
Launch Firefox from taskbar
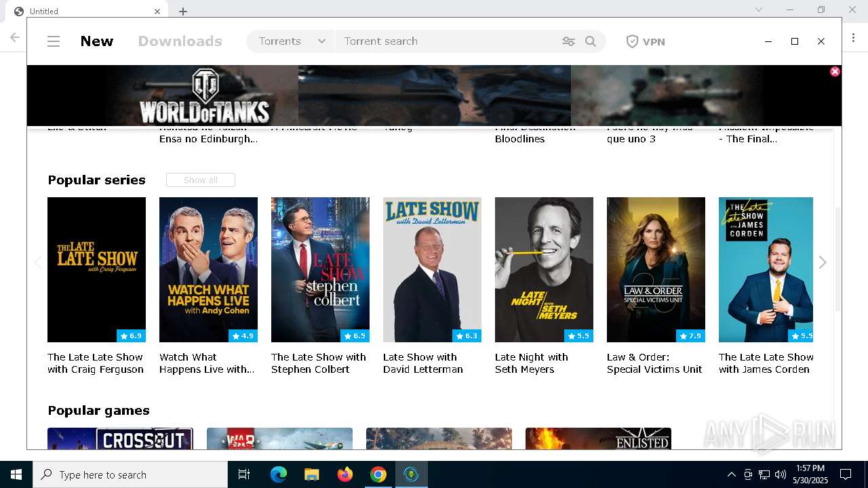pyautogui.click(x=345, y=474)
